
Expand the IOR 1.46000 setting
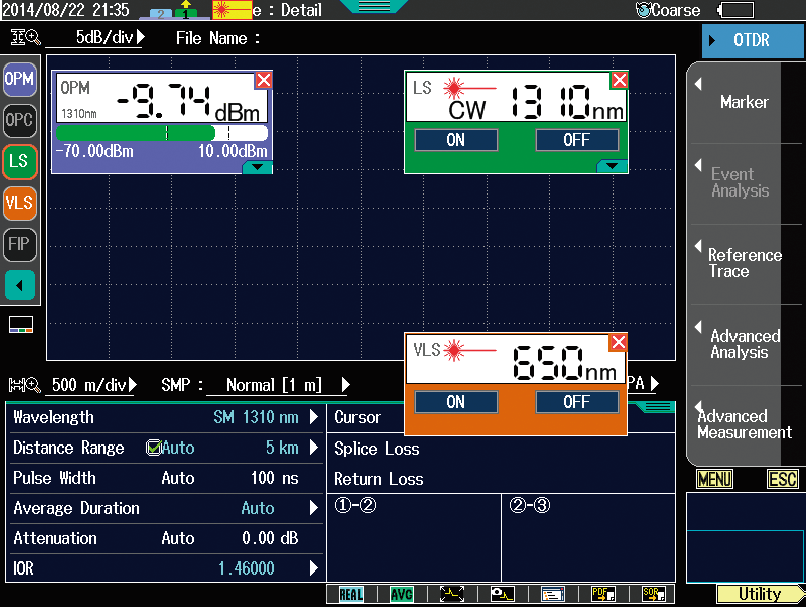pos(313,568)
